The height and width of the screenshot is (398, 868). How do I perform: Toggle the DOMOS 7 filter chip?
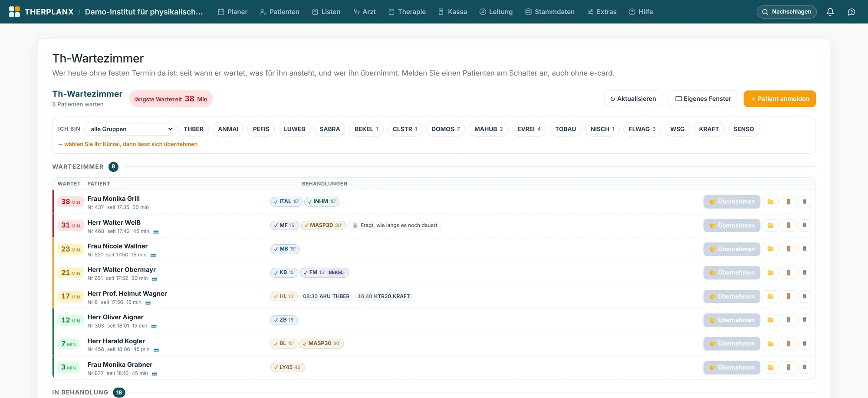446,129
